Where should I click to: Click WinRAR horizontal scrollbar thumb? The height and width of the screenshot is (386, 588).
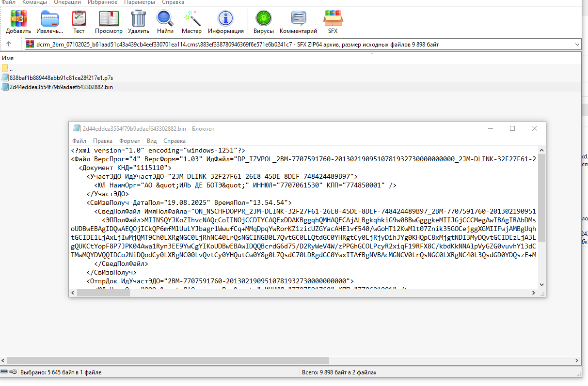coord(169,361)
